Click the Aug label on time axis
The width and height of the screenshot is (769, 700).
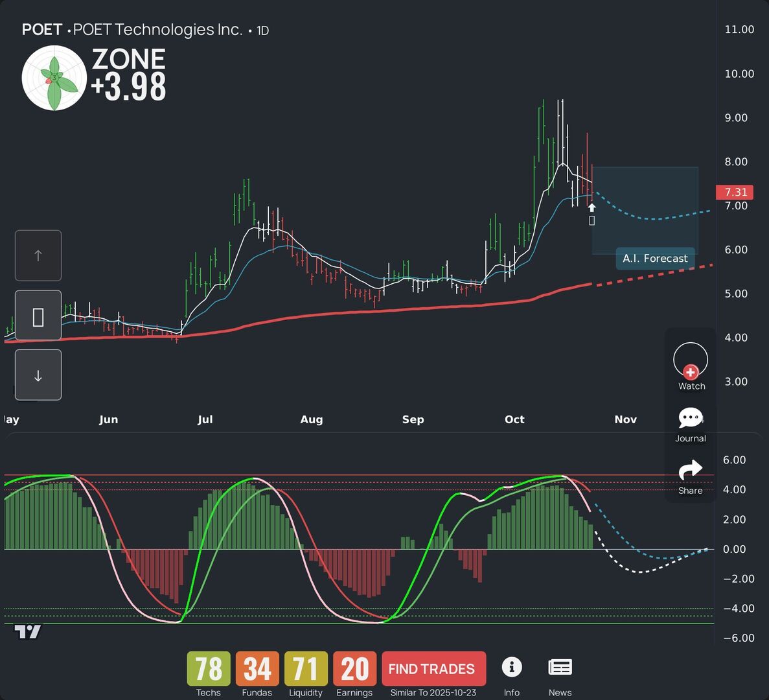[x=312, y=419]
